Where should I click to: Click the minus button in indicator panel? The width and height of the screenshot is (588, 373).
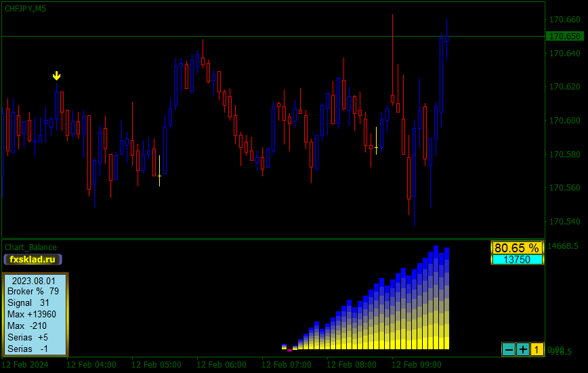[x=509, y=350]
